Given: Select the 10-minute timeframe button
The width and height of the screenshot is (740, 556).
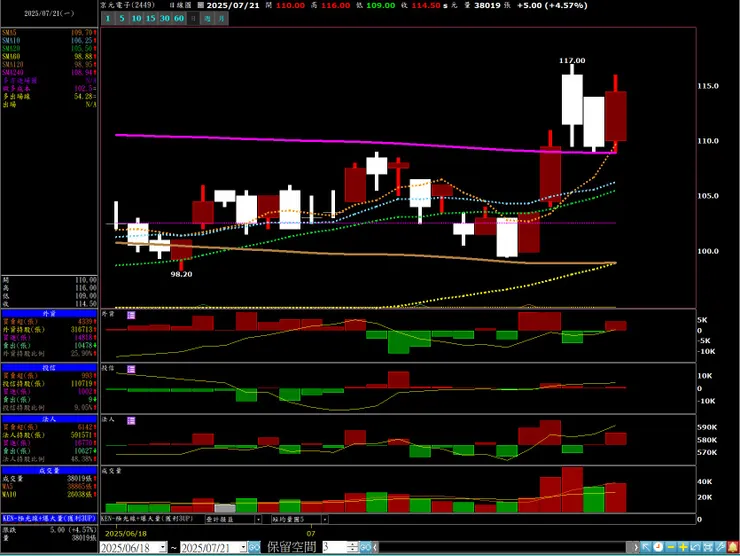Looking at the screenshot, I should pos(136,18).
